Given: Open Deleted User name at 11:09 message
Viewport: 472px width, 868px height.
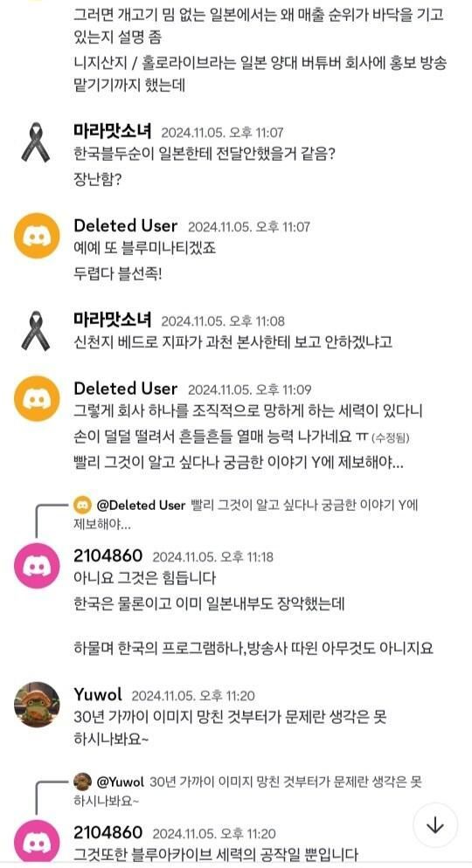Looking at the screenshot, I should [126, 389].
